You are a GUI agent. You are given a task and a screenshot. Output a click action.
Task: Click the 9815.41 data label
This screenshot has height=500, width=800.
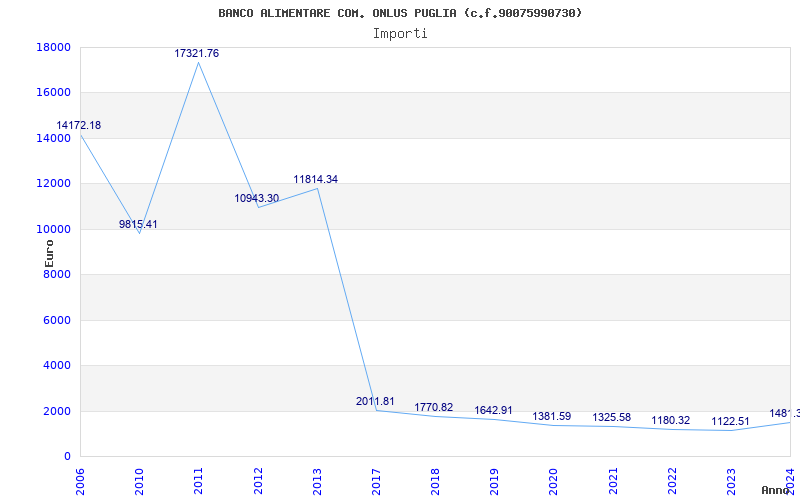click(138, 224)
